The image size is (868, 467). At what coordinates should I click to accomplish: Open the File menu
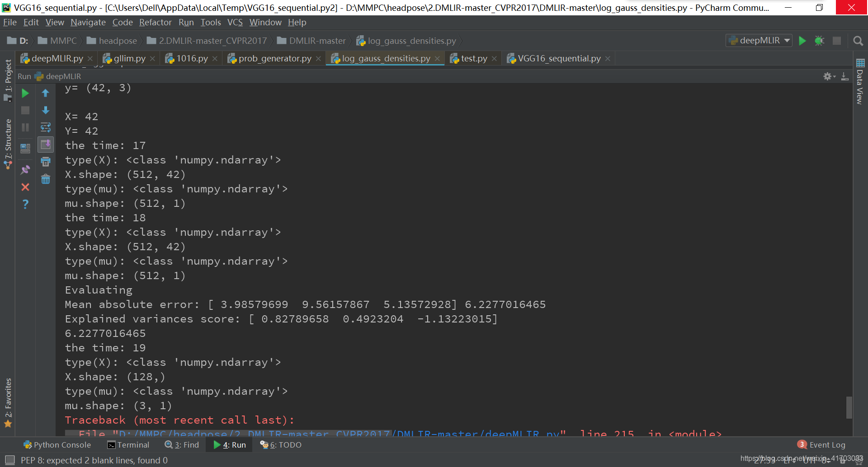pos(9,22)
